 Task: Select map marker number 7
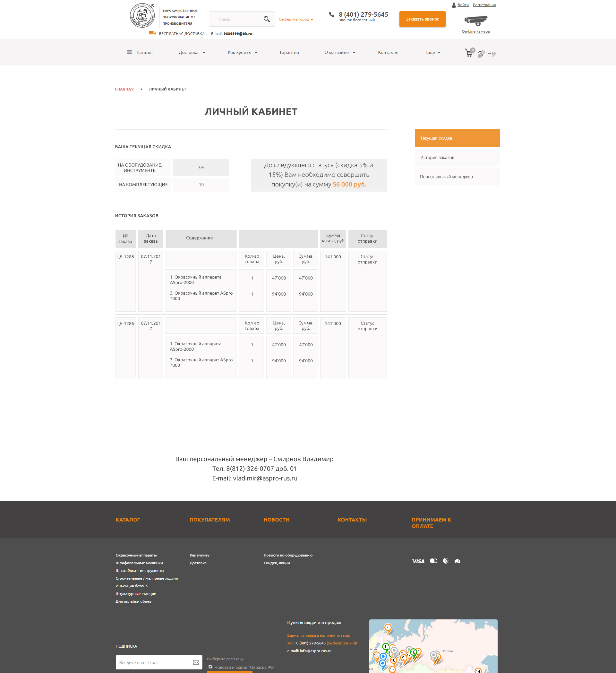click(388, 628)
